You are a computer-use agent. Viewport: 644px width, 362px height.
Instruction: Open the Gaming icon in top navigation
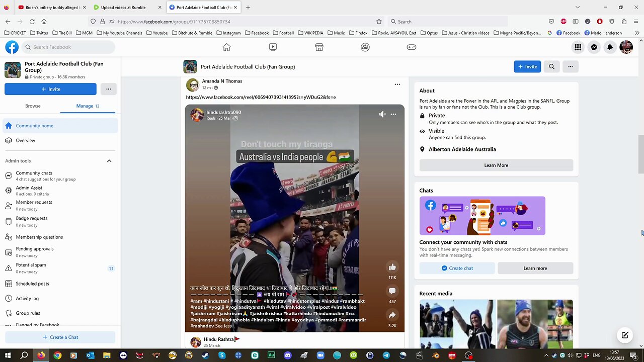click(412, 47)
